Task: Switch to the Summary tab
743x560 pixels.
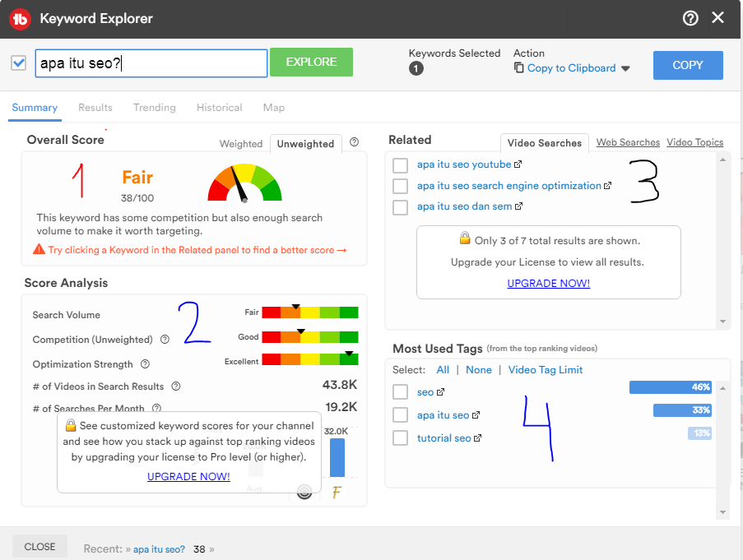Action: point(35,108)
